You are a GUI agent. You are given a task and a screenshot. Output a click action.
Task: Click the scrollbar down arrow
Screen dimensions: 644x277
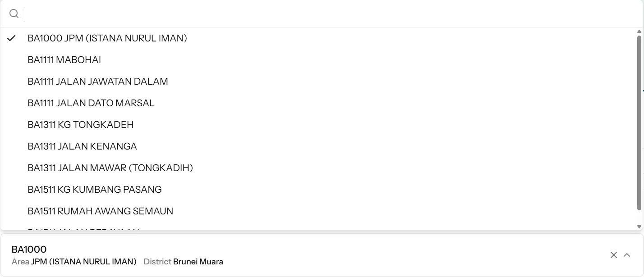[639, 227]
